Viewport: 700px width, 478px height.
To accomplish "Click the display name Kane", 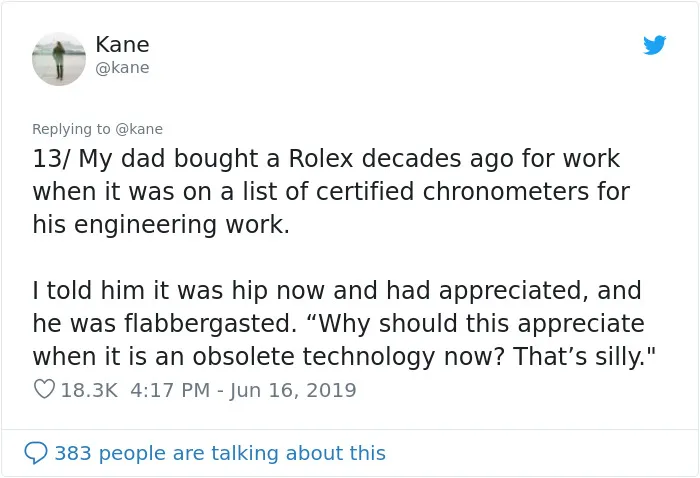I will coord(122,44).
